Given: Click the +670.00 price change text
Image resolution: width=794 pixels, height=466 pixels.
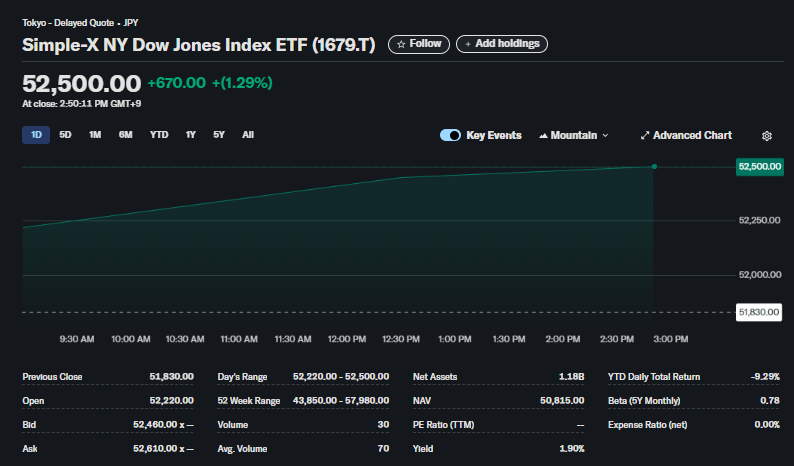Looking at the screenshot, I should (176, 83).
